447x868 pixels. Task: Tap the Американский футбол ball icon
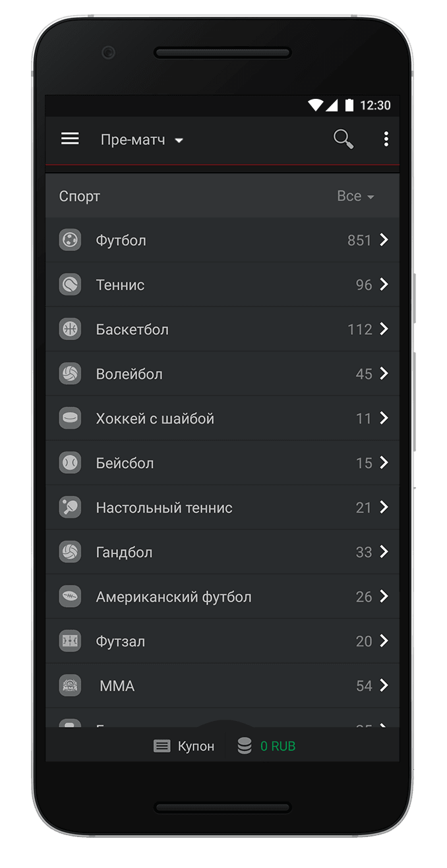point(70,596)
